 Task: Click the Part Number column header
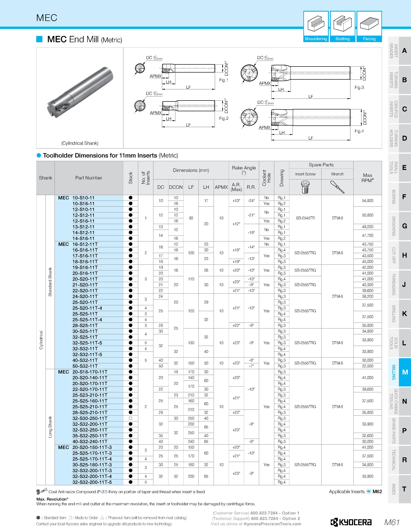[x=89, y=178]
